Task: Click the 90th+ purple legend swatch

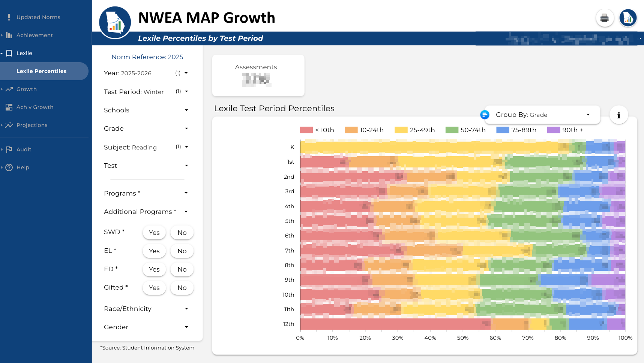Action: click(553, 130)
